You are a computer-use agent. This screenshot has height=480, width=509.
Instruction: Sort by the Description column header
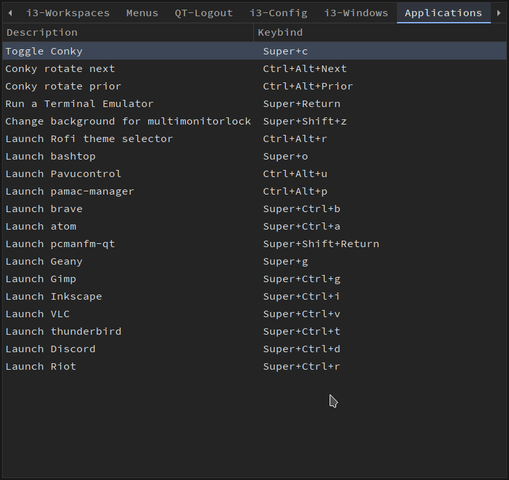128,33
